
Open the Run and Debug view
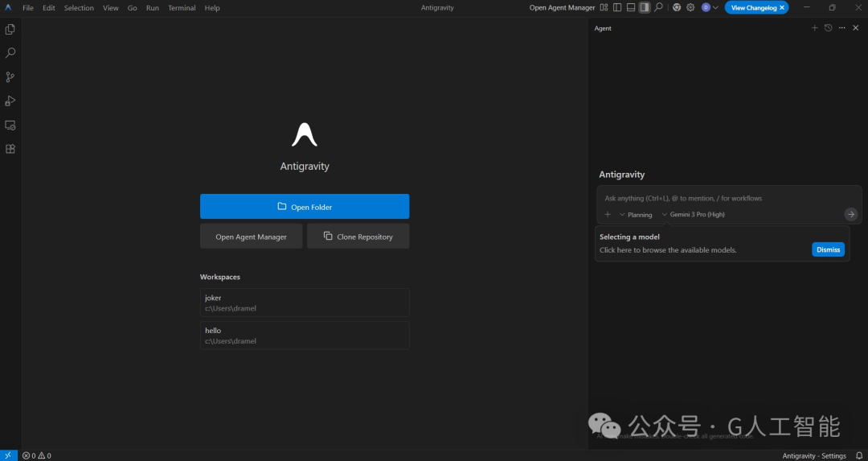10,101
